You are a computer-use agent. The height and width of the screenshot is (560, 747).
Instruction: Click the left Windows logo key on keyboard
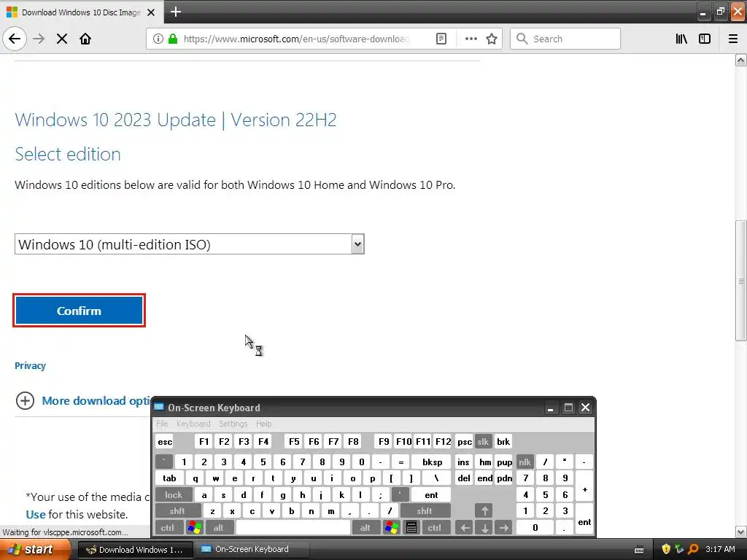point(195,528)
